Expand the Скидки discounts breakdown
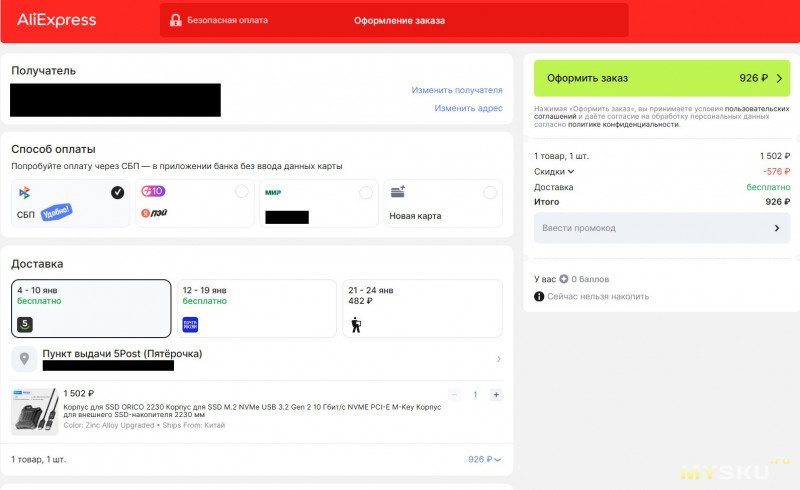This screenshot has height=490, width=800. click(555, 171)
